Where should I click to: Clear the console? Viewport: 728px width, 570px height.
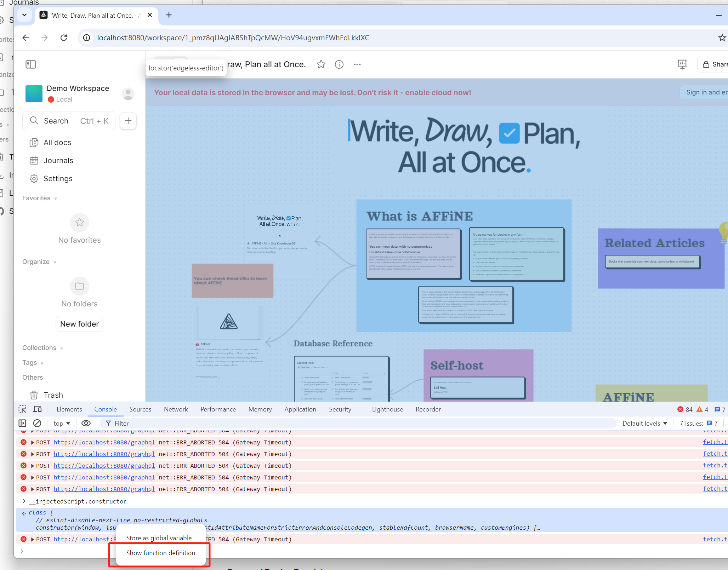37,423
